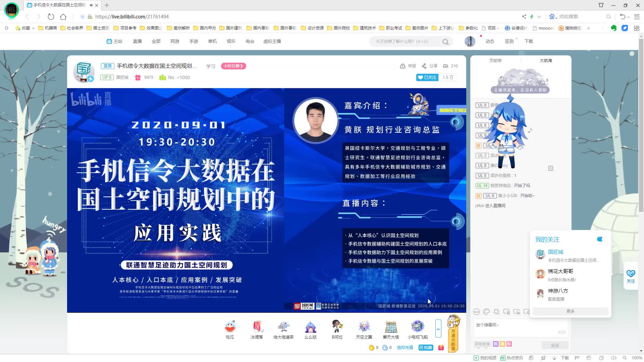The image size is (644, 362).
Task: Click the 信仰充值 recharge link
Action: click(x=405, y=348)
